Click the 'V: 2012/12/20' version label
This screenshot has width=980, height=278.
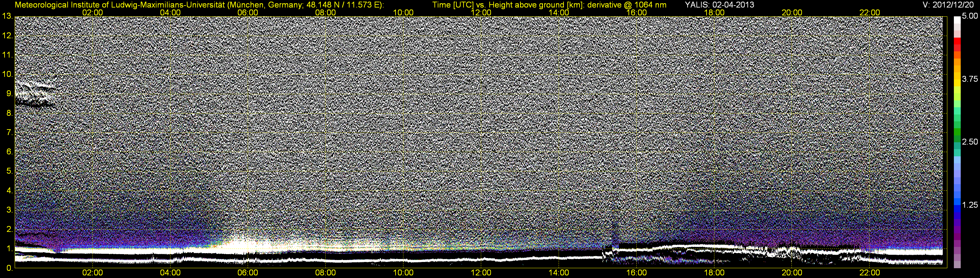(x=948, y=5)
